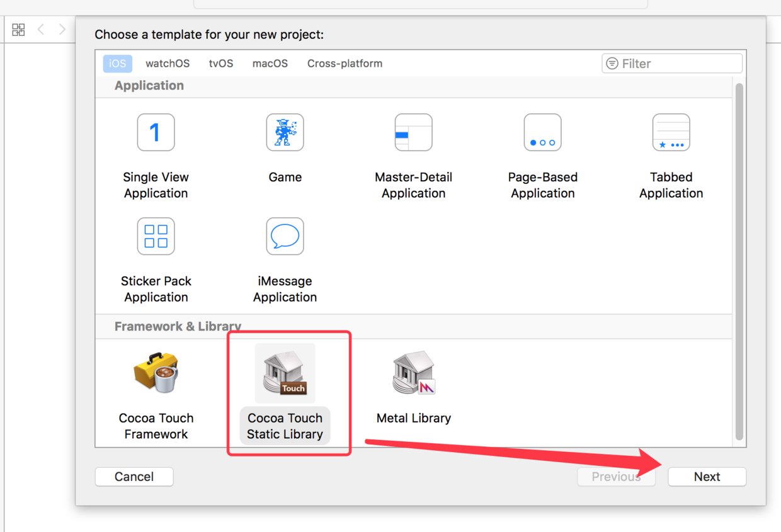Switch to the iOS platform tab
The width and height of the screenshot is (781, 532).
[117, 64]
